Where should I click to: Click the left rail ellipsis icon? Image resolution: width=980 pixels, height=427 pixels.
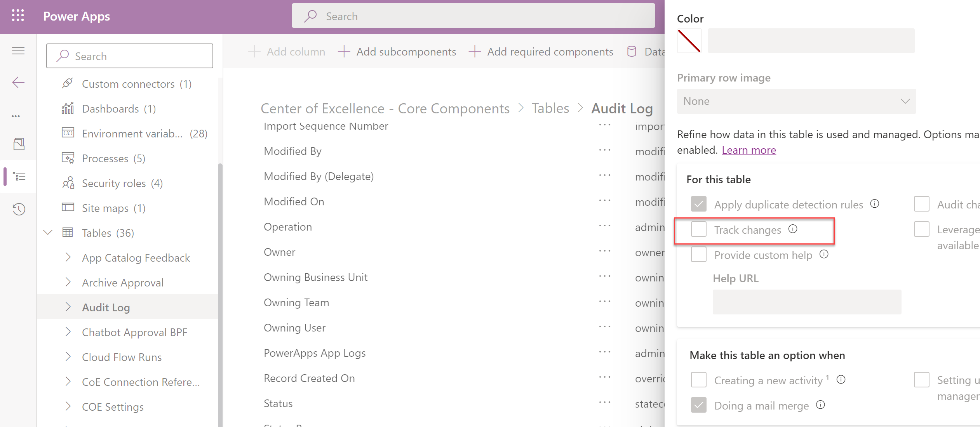click(16, 116)
